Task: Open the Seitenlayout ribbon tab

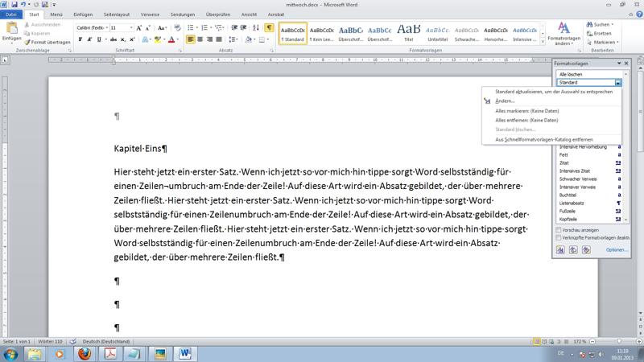Action: click(116, 14)
